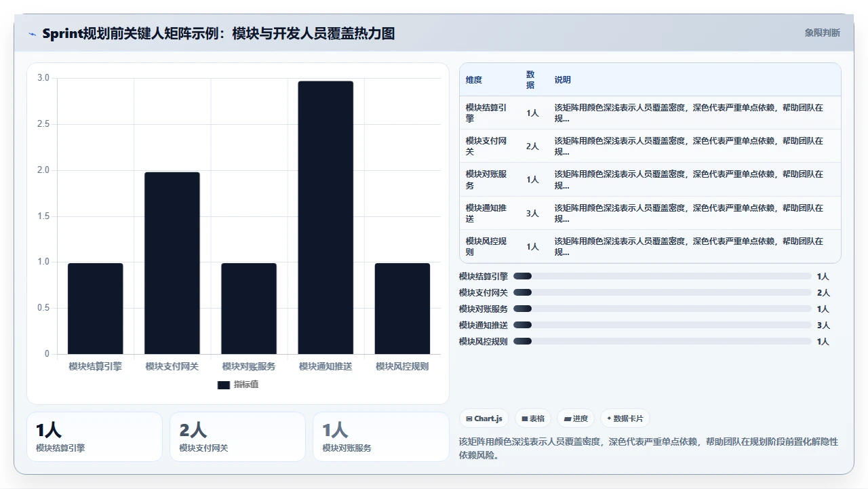This screenshot has width=868, height=489.
Task: Select the 进度 tag chip
Action: click(x=576, y=418)
